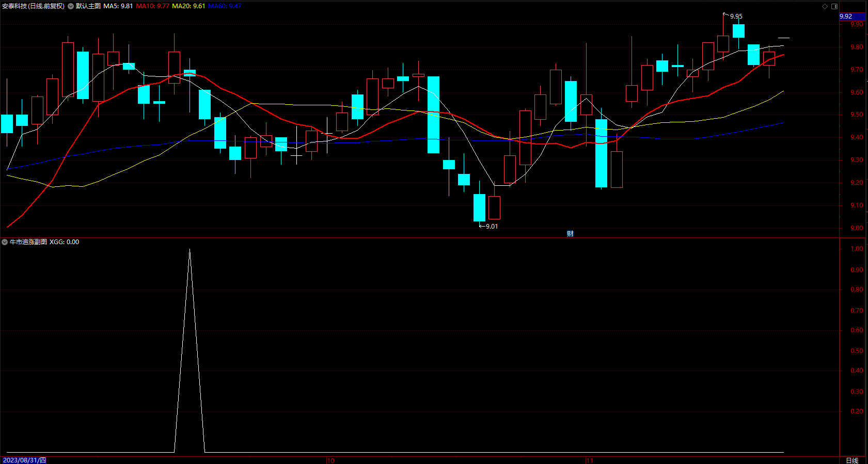
Task: Click the 9.70 price axis label
Action: click(x=857, y=70)
